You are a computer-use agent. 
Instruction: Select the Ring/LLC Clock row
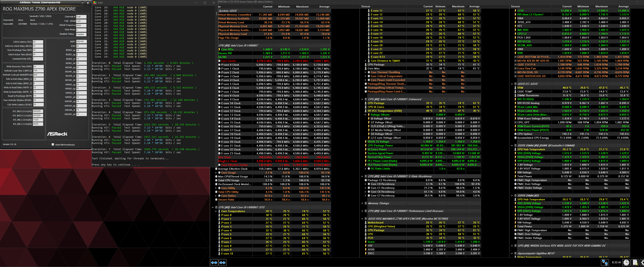pos(274,161)
